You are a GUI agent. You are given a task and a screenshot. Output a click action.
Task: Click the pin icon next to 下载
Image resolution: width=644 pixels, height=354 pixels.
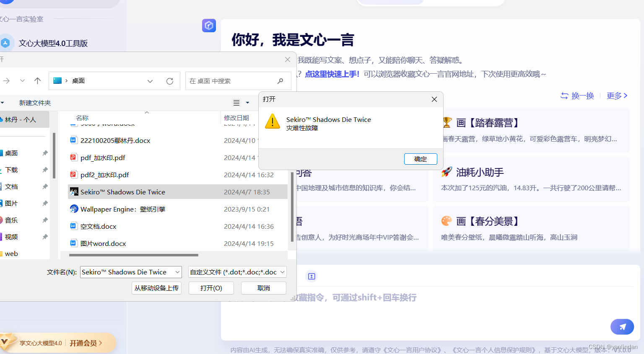pyautogui.click(x=45, y=170)
